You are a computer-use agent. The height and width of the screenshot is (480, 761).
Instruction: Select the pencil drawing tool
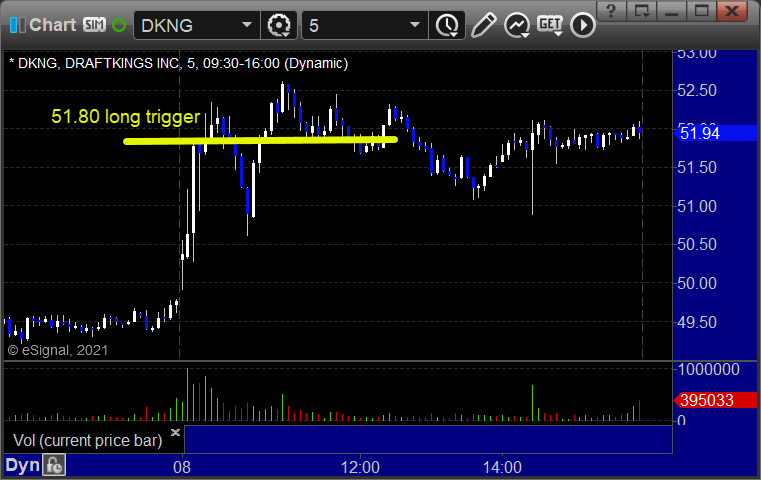pyautogui.click(x=483, y=25)
